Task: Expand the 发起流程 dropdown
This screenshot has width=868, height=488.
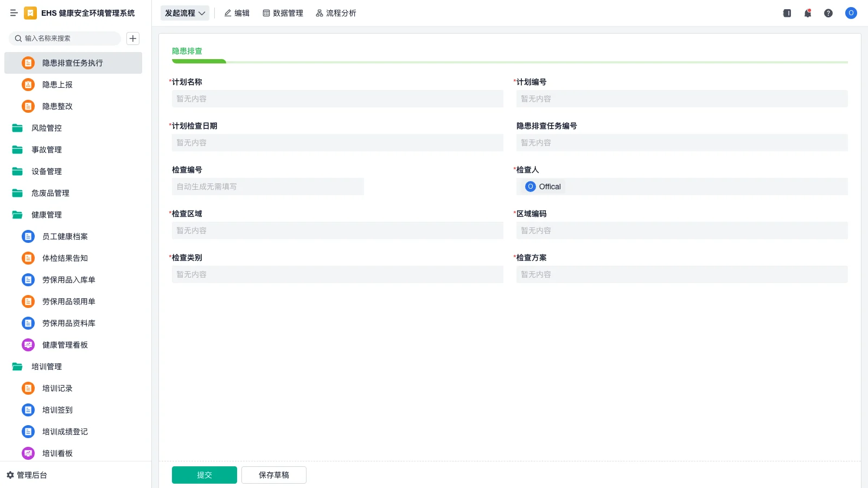Action: pyautogui.click(x=185, y=13)
